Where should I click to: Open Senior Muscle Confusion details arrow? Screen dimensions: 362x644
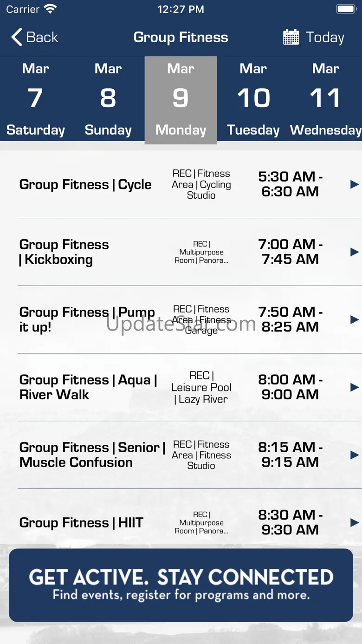point(355,455)
